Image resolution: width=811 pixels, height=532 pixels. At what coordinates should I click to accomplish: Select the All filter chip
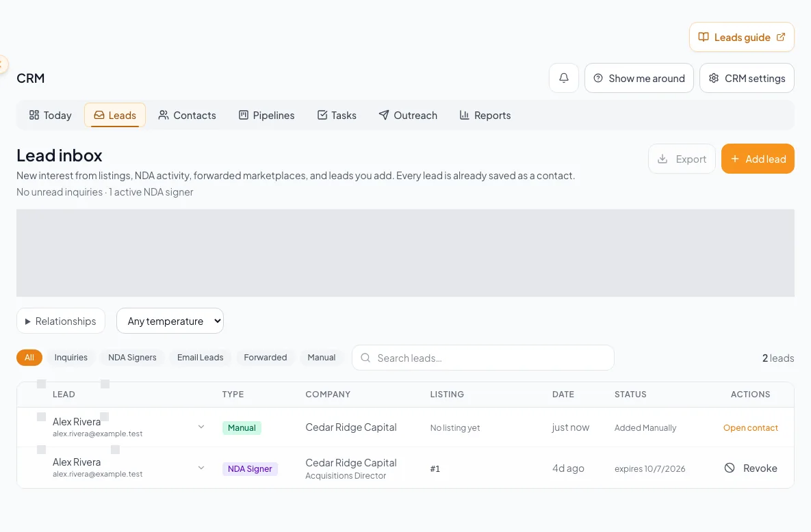click(29, 357)
